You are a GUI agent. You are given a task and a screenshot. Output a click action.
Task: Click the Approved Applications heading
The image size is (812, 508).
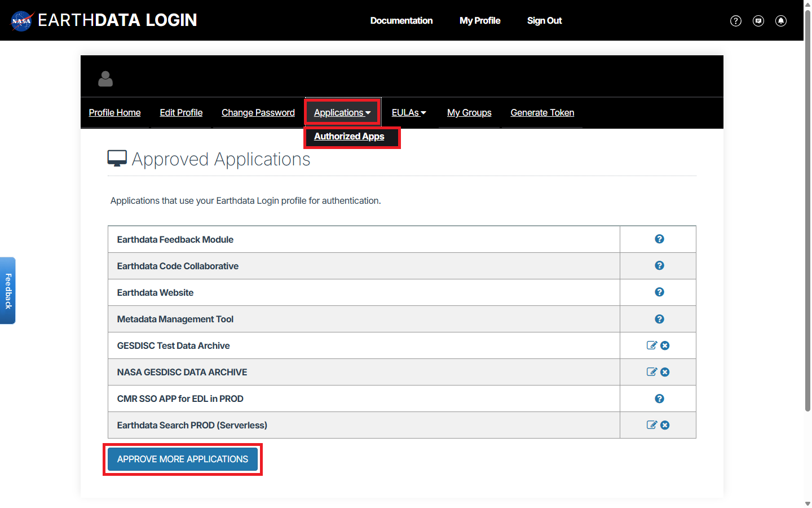221,159
